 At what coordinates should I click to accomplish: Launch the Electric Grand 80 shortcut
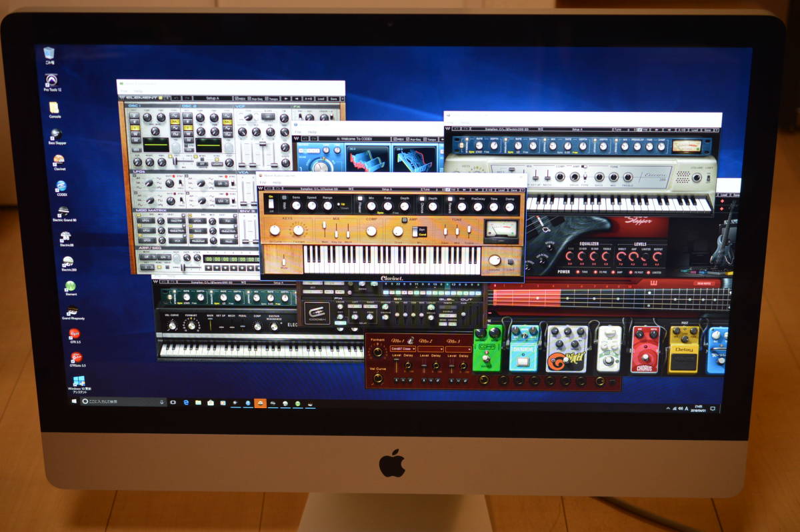(64, 215)
